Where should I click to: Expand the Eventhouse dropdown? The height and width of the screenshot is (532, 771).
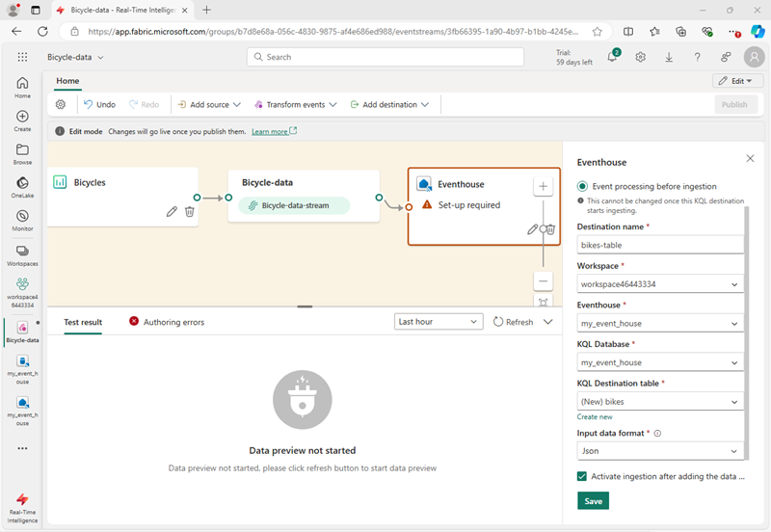[660, 324]
